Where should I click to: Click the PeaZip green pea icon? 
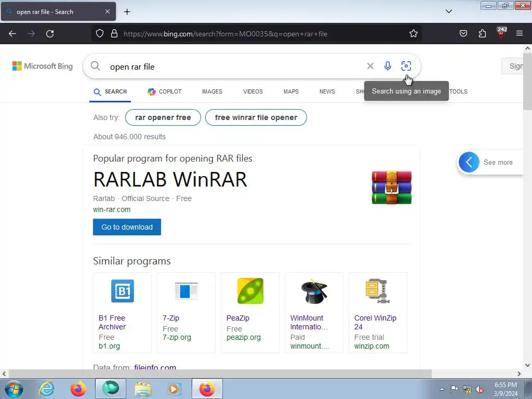coord(250,291)
